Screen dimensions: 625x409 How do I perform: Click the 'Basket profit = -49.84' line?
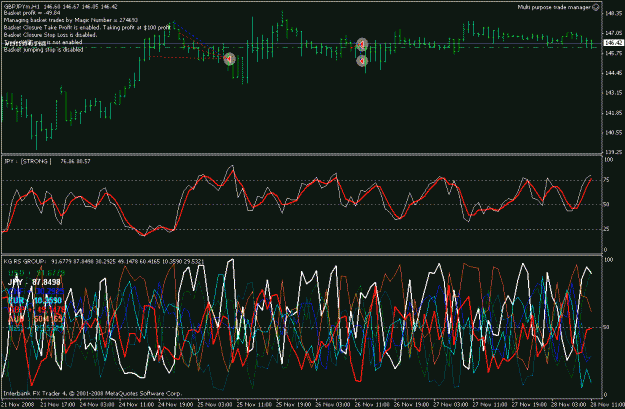point(32,13)
